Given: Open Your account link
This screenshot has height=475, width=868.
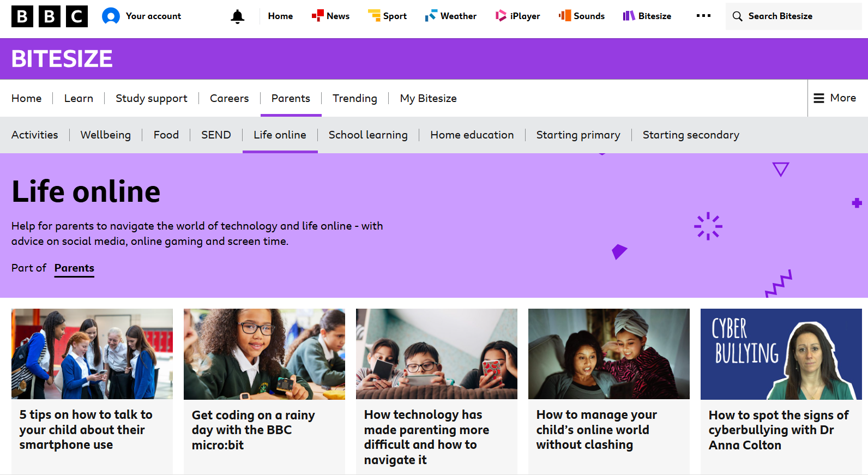Looking at the screenshot, I should tap(153, 16).
